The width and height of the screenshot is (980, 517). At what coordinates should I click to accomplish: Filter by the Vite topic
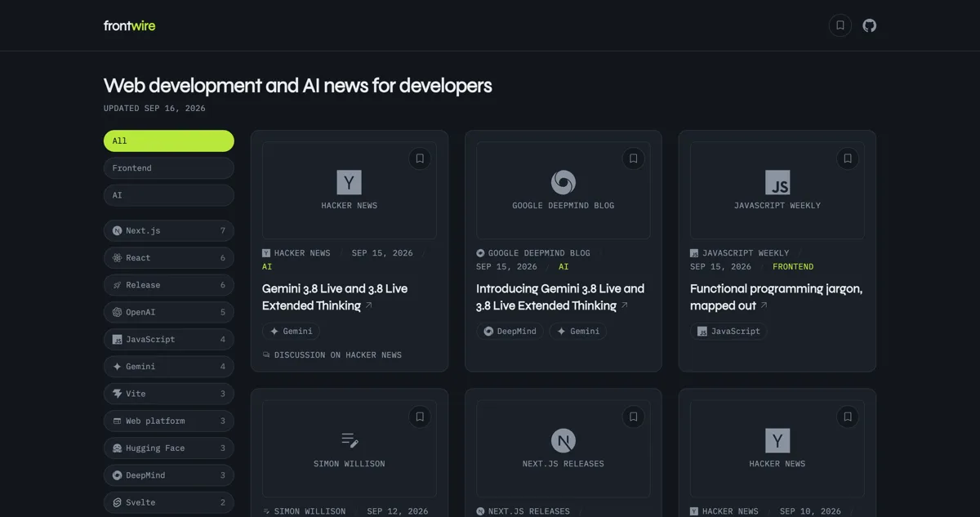(169, 394)
